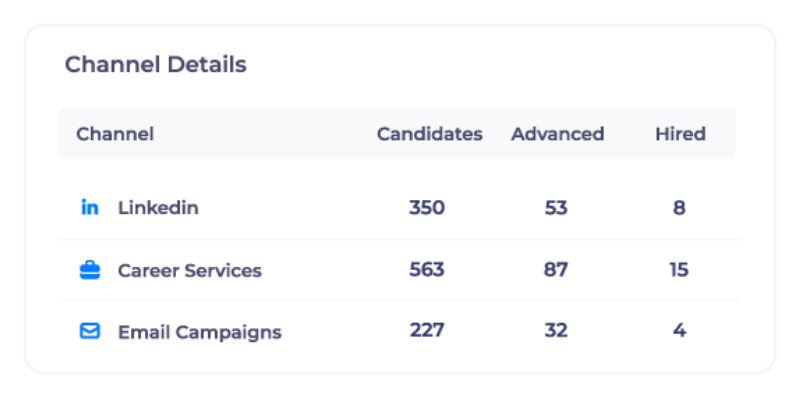Sort by the Channel column header
The image size is (800, 400).
[115, 134]
